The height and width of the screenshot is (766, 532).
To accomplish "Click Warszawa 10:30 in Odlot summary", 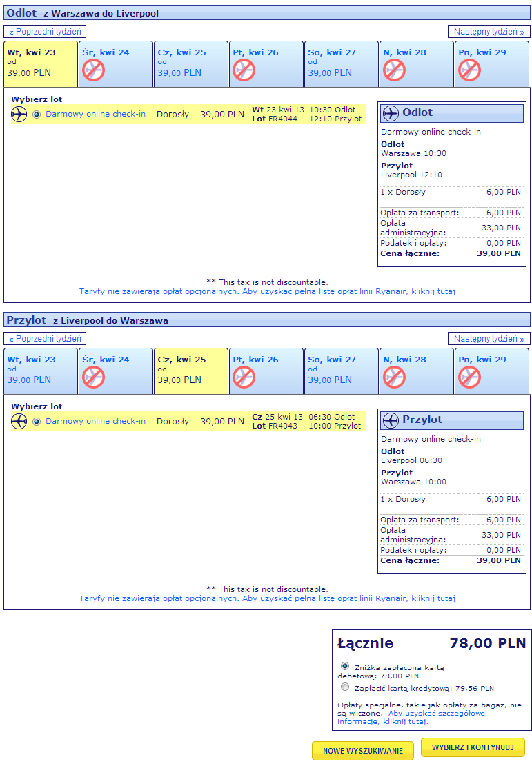I will pyautogui.click(x=413, y=153).
